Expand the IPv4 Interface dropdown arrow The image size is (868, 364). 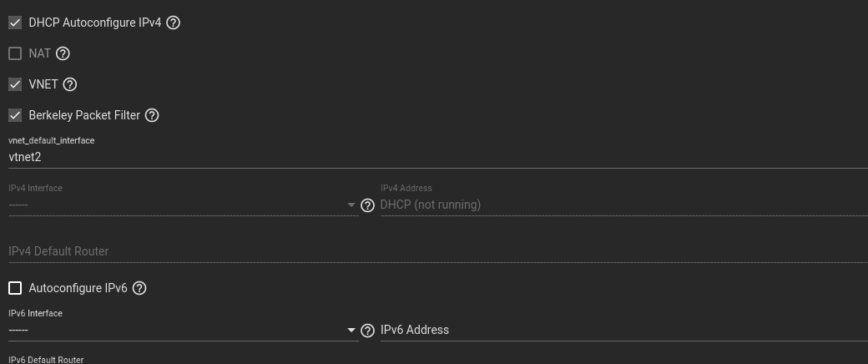351,205
